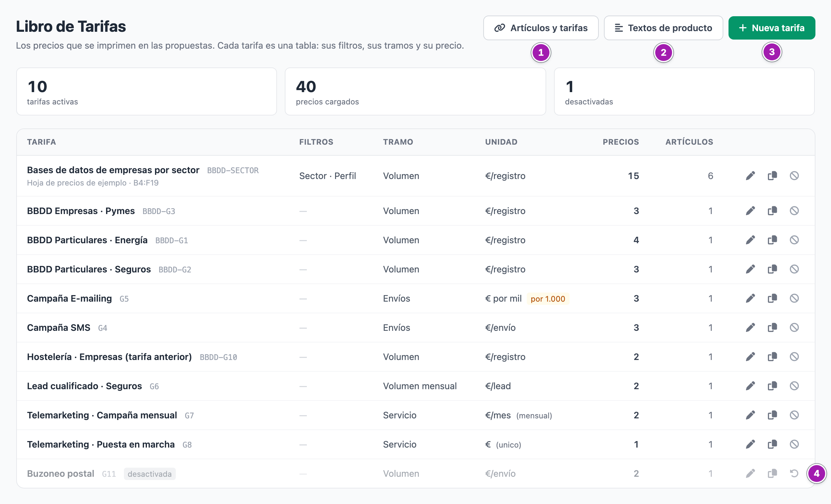Click the pencil icon for Campaña E-mailing
The height and width of the screenshot is (504, 831).
[x=750, y=298]
